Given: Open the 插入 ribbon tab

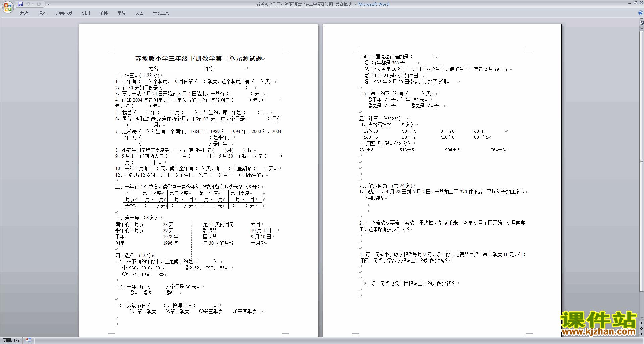Looking at the screenshot, I should pyautogui.click(x=42, y=13).
